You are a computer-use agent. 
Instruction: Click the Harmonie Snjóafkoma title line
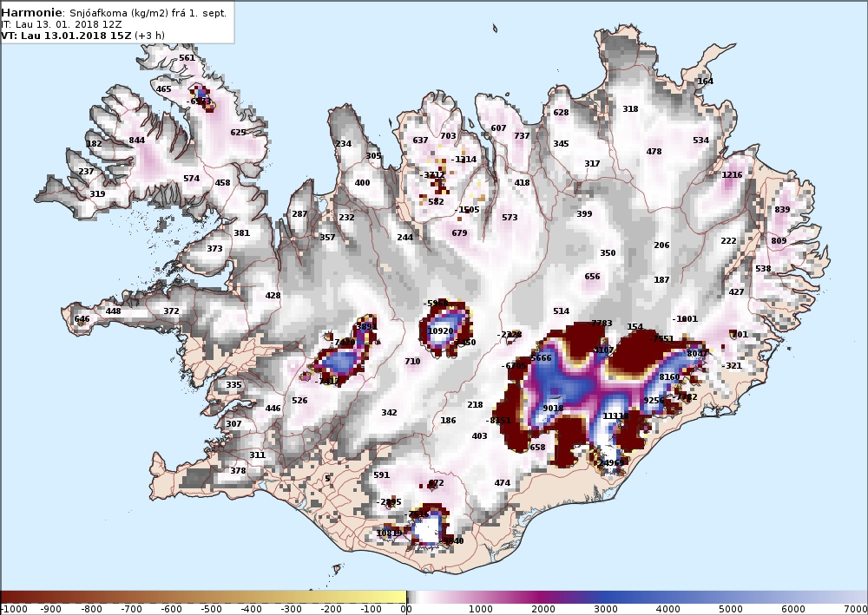[114, 13]
